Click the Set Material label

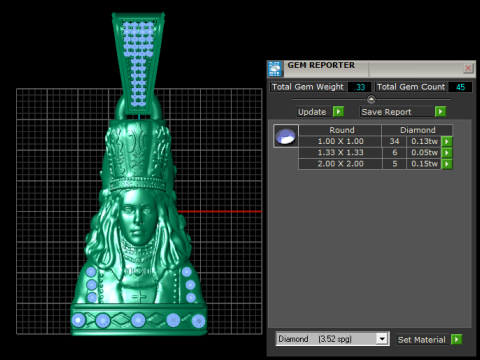coord(422,340)
